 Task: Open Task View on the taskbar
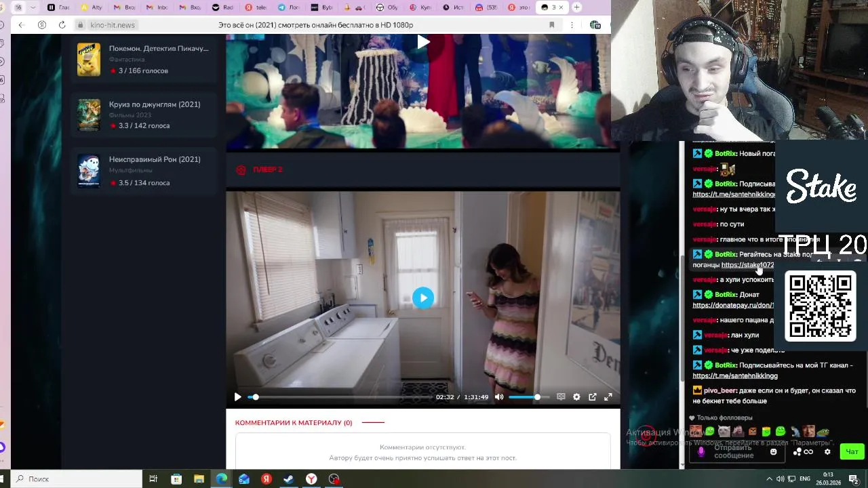click(x=153, y=479)
